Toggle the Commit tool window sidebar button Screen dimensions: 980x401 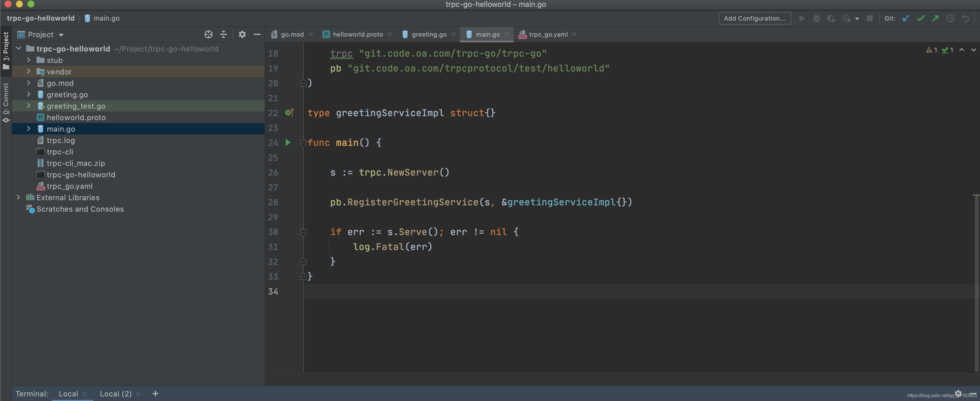pyautogui.click(x=6, y=102)
